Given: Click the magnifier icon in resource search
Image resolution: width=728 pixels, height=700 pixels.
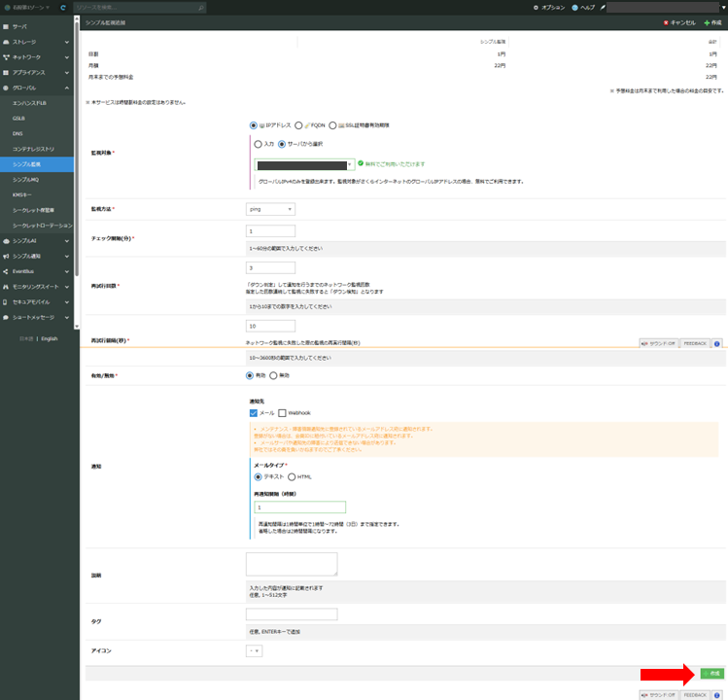Looking at the screenshot, I should [201, 7].
